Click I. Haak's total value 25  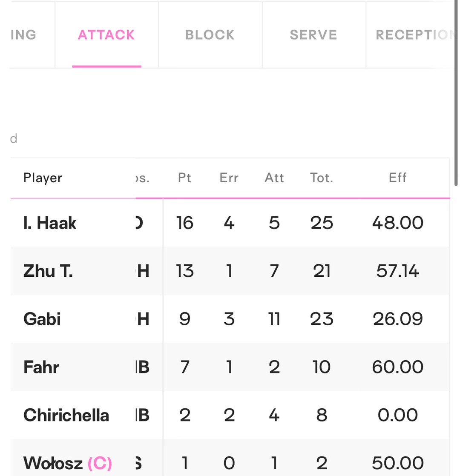click(x=322, y=223)
